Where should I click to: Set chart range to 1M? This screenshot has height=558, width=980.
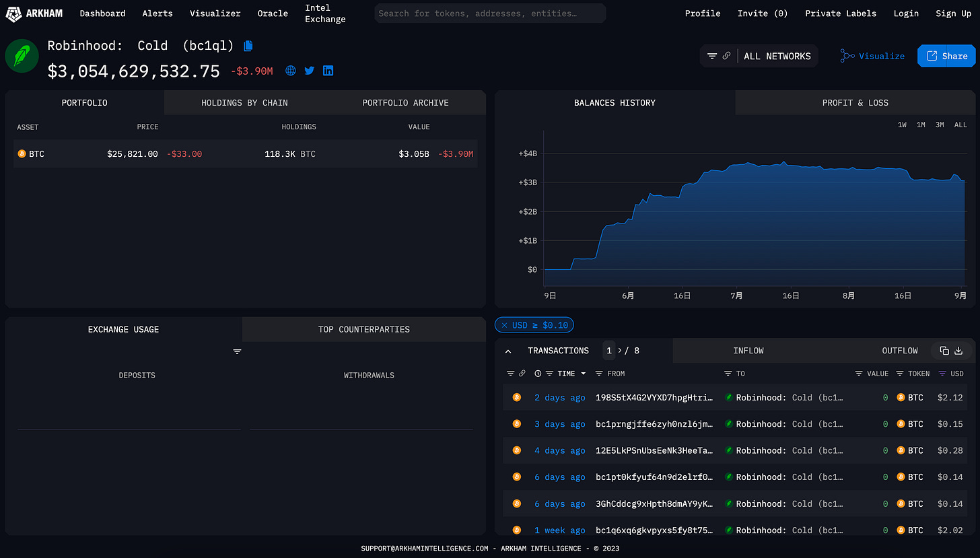point(921,125)
